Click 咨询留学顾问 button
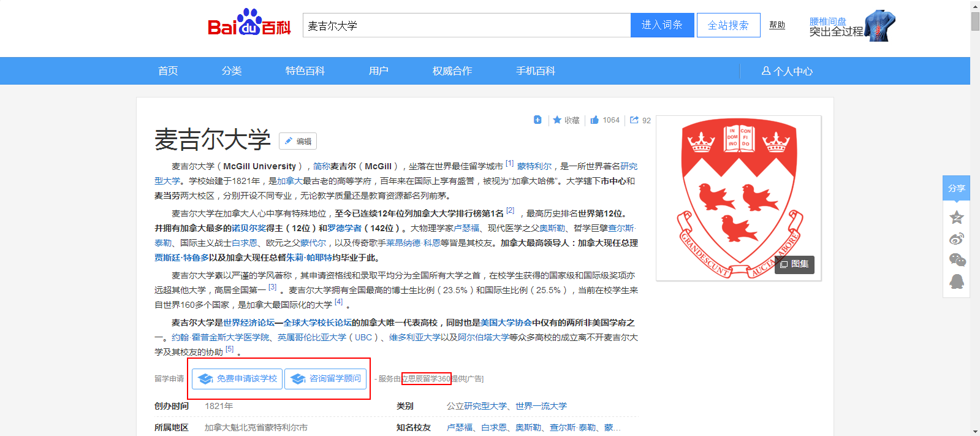The height and width of the screenshot is (436, 980). [325, 379]
